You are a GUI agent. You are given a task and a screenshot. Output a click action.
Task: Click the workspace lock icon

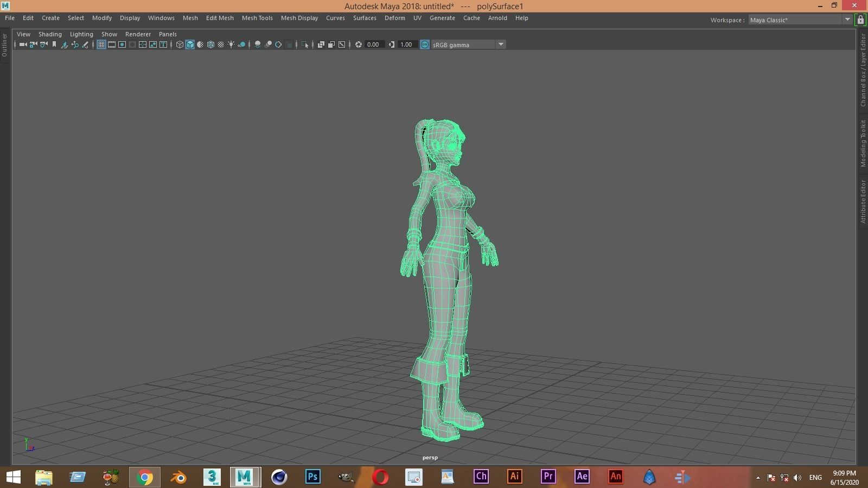pyautogui.click(x=860, y=20)
